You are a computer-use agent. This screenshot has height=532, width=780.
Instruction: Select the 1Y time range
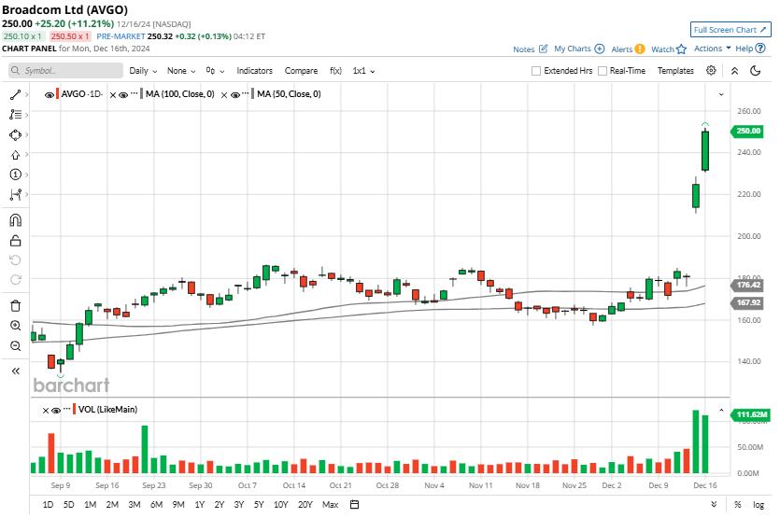[200, 505]
